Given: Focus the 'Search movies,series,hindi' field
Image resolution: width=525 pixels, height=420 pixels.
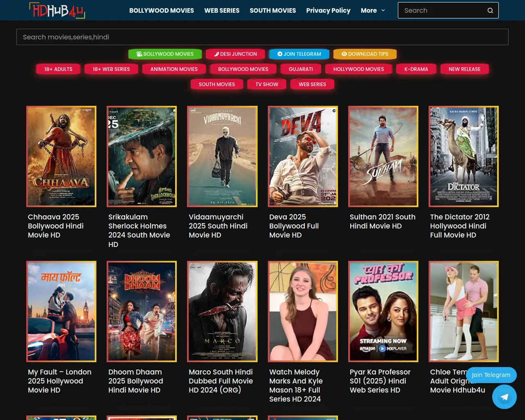Looking at the screenshot, I should click(x=262, y=37).
